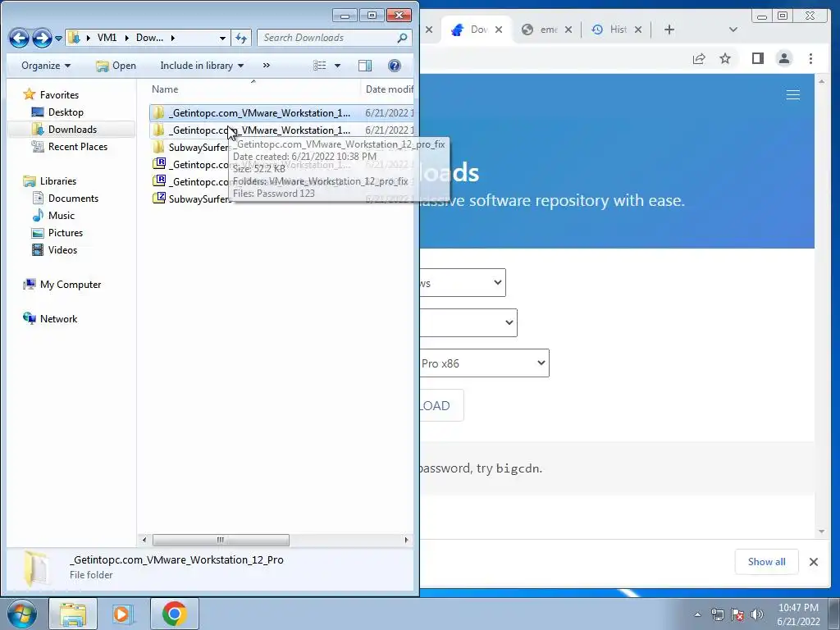Click the horizontal scrollbar thumb in file list
The image size is (840, 630).
pyautogui.click(x=221, y=540)
